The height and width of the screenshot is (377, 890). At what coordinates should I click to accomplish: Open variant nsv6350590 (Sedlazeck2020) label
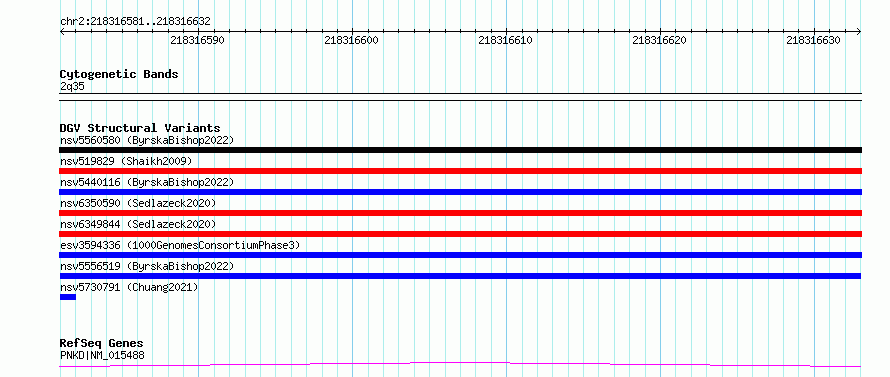[138, 203]
